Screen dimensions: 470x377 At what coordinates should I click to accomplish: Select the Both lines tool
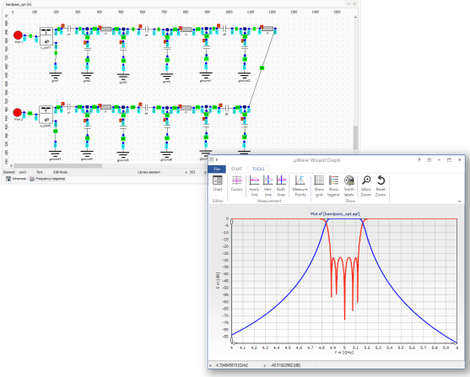(x=281, y=186)
